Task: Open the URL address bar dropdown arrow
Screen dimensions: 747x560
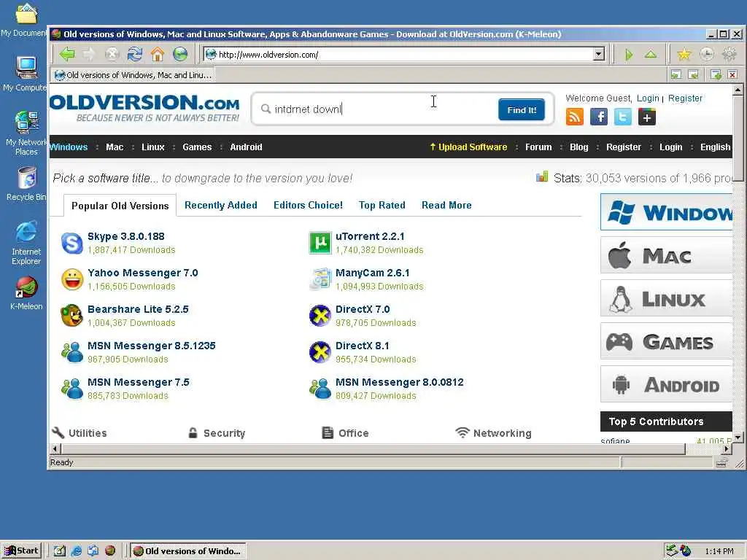Action: point(600,54)
